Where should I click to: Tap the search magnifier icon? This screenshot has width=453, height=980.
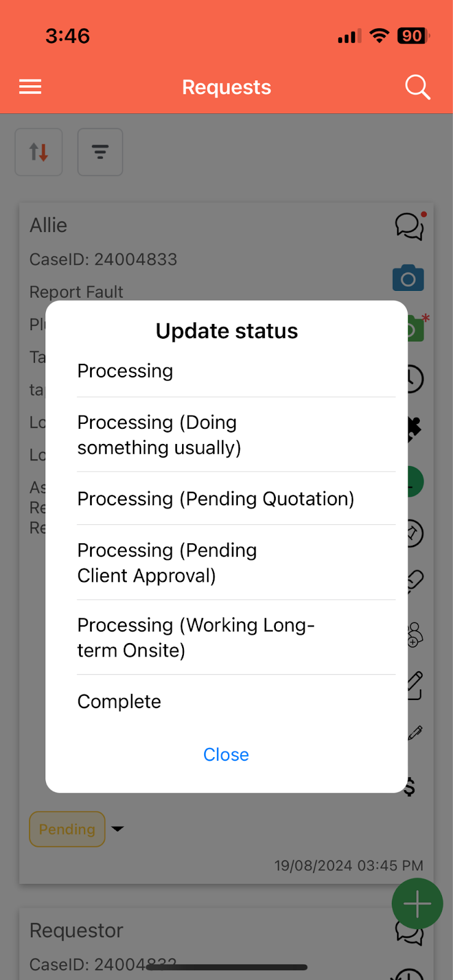pyautogui.click(x=417, y=87)
